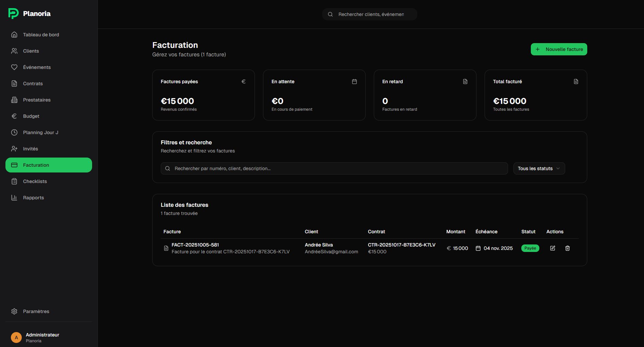This screenshot has height=347, width=644.
Task: Open the En attente summary card
Action: 314,95
